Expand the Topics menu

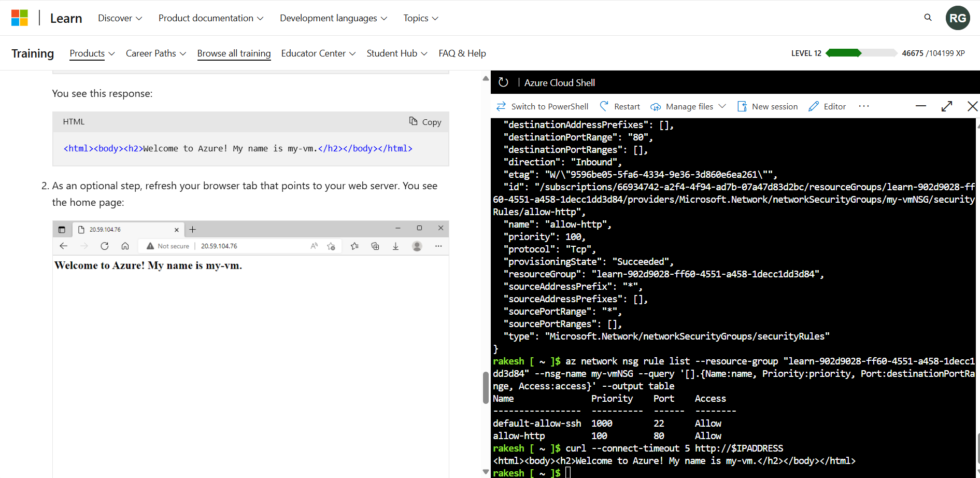[421, 18]
